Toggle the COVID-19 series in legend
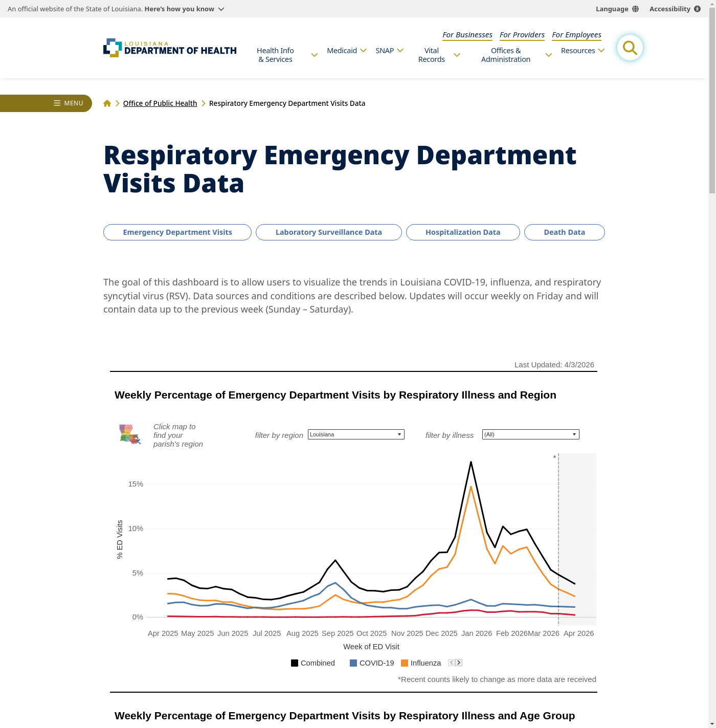 (371, 663)
